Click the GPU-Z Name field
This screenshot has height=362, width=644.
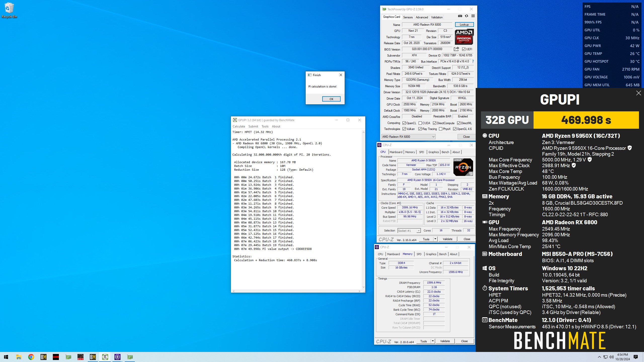click(427, 25)
